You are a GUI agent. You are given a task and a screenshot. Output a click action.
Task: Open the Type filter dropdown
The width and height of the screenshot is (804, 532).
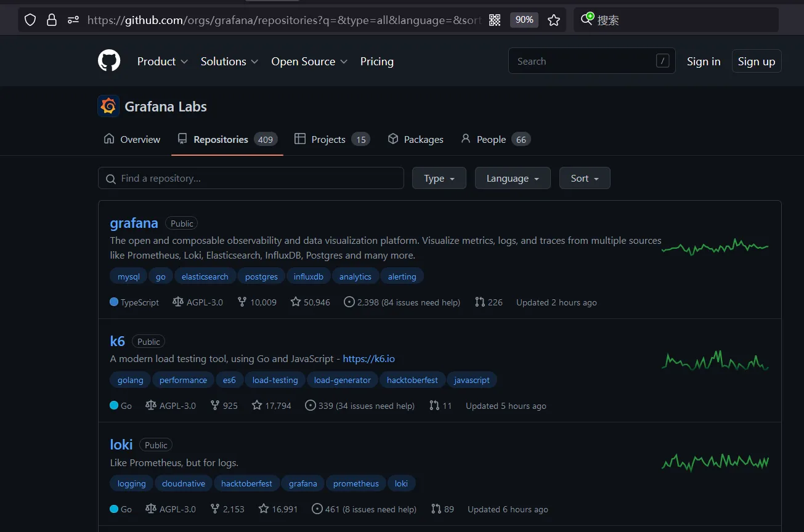tap(439, 178)
